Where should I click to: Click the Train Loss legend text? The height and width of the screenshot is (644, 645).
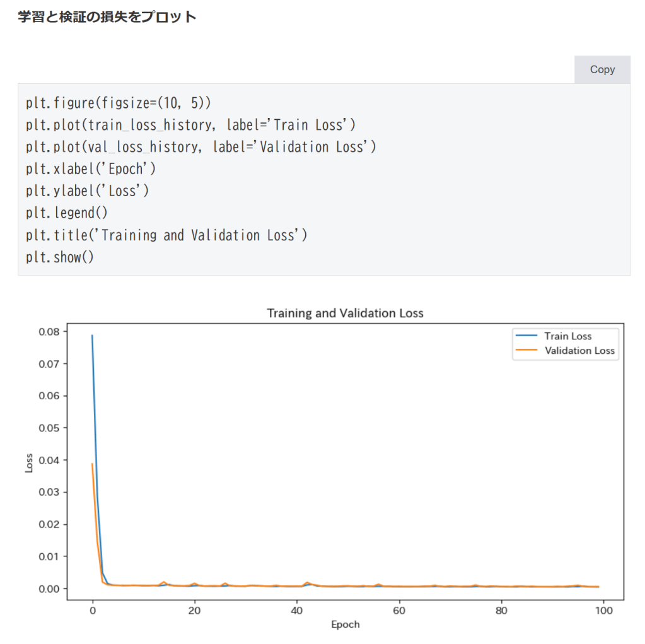568,336
